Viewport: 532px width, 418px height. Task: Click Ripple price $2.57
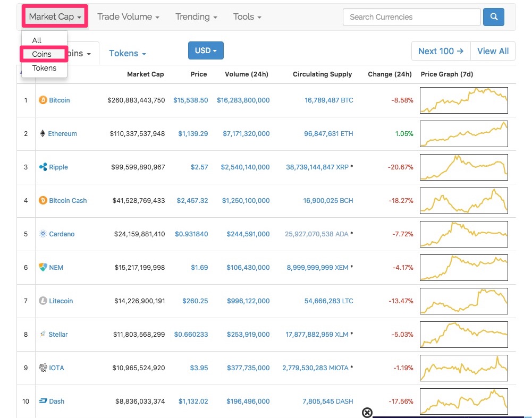tap(199, 167)
